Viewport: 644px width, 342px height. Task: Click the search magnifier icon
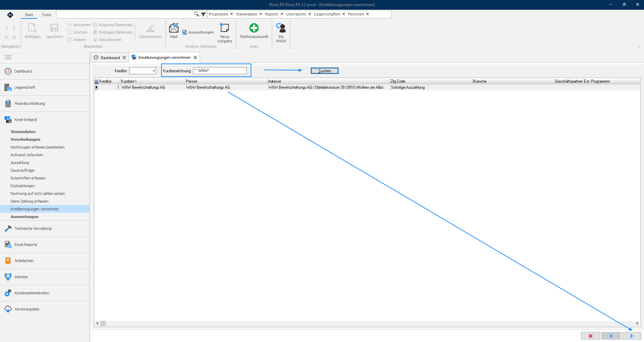click(x=196, y=14)
